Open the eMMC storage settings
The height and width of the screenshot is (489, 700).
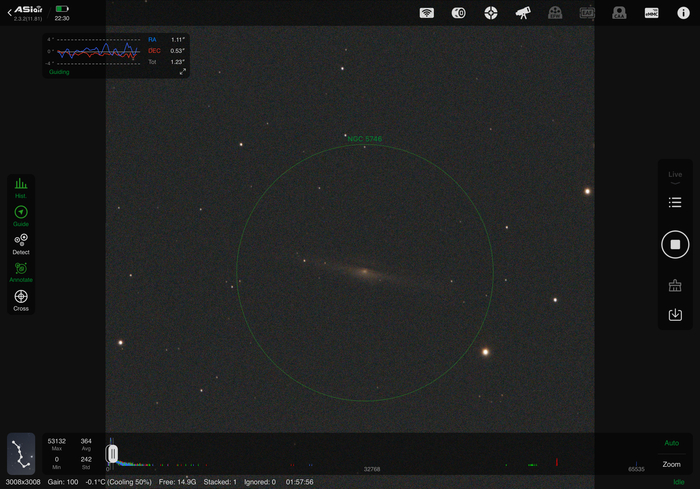point(651,13)
